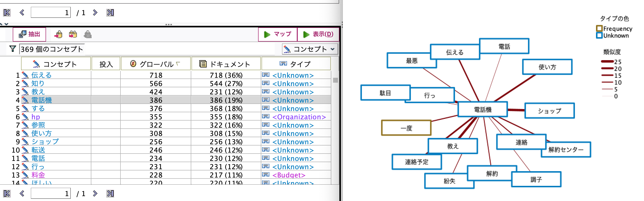Click the Frequency legend color swatch
This screenshot has width=644, height=201.
599,28
